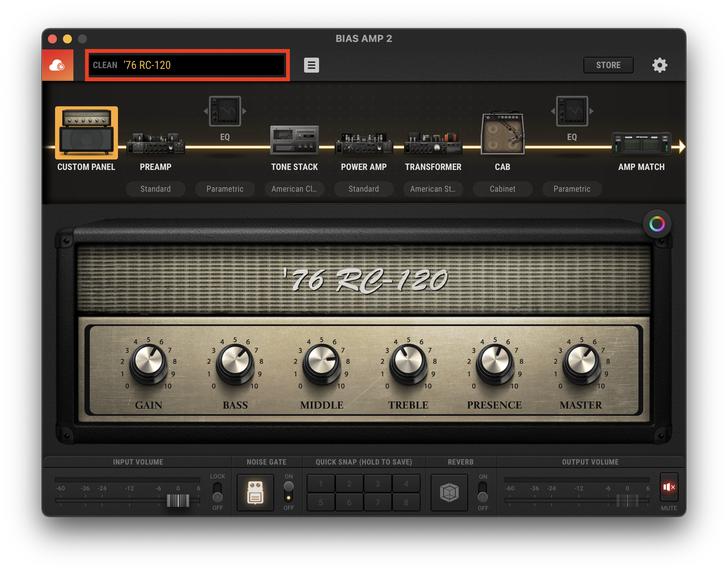Open the noise gate pedal icon
The image size is (728, 572).
tap(255, 493)
